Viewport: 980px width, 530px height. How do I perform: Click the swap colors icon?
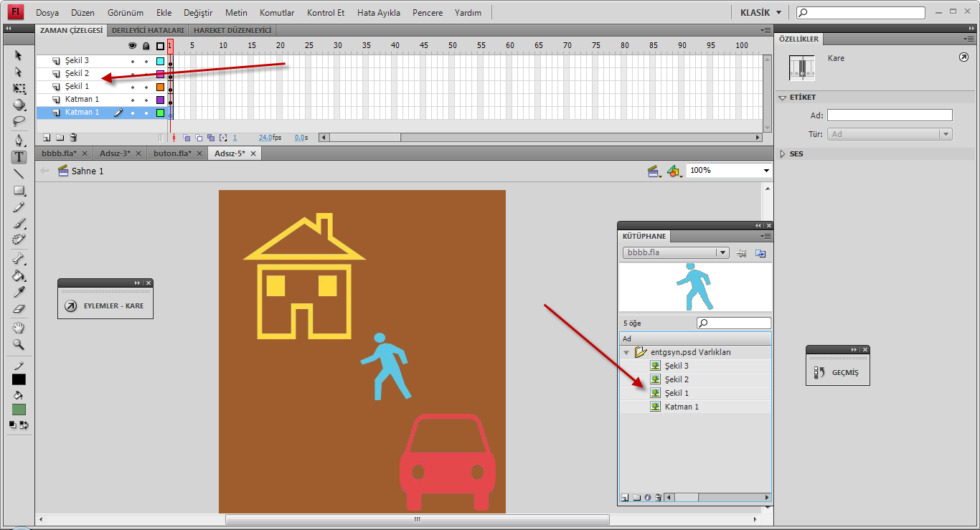pyautogui.click(x=24, y=425)
